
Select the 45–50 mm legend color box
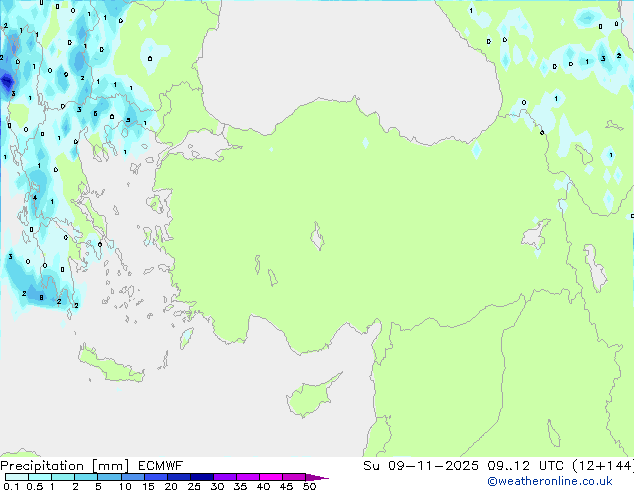coord(294,477)
